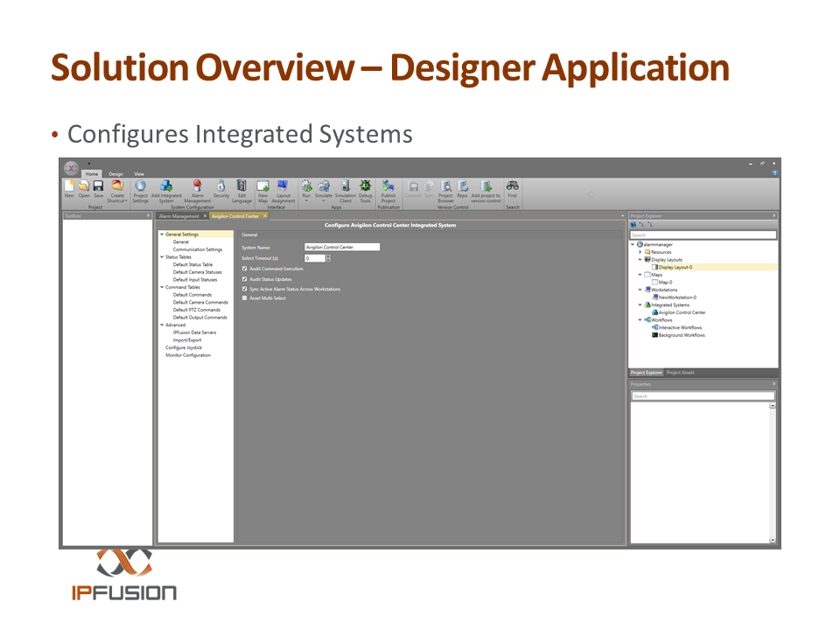840x630 pixels.
Task: Open Alarm Management from ribbon
Action: point(197,185)
